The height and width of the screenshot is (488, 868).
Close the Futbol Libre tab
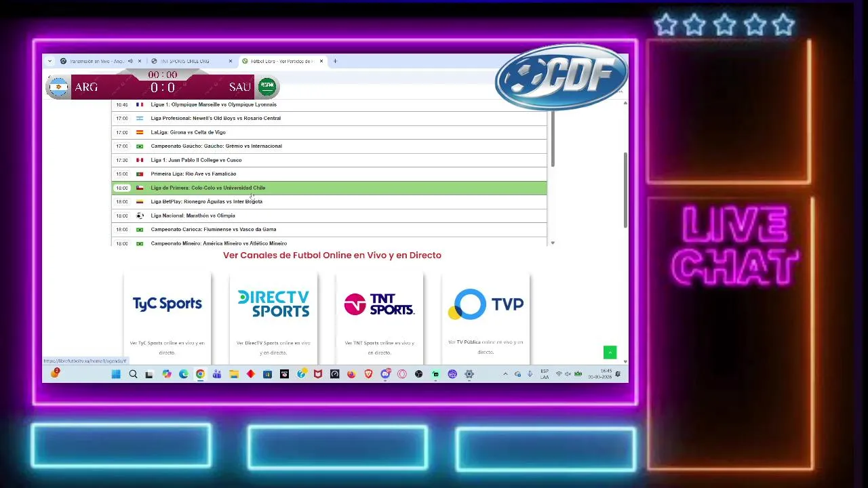321,61
